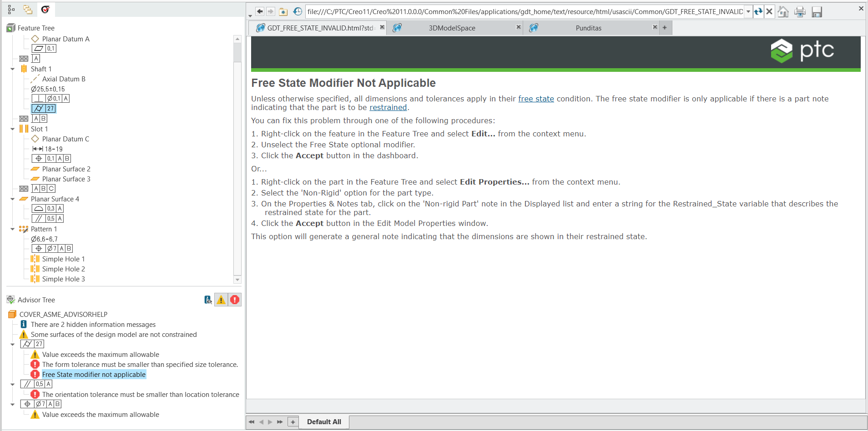Select the cylindricity 27 tolerance in Feature Tree
The width and height of the screenshot is (868, 431).
tap(44, 108)
